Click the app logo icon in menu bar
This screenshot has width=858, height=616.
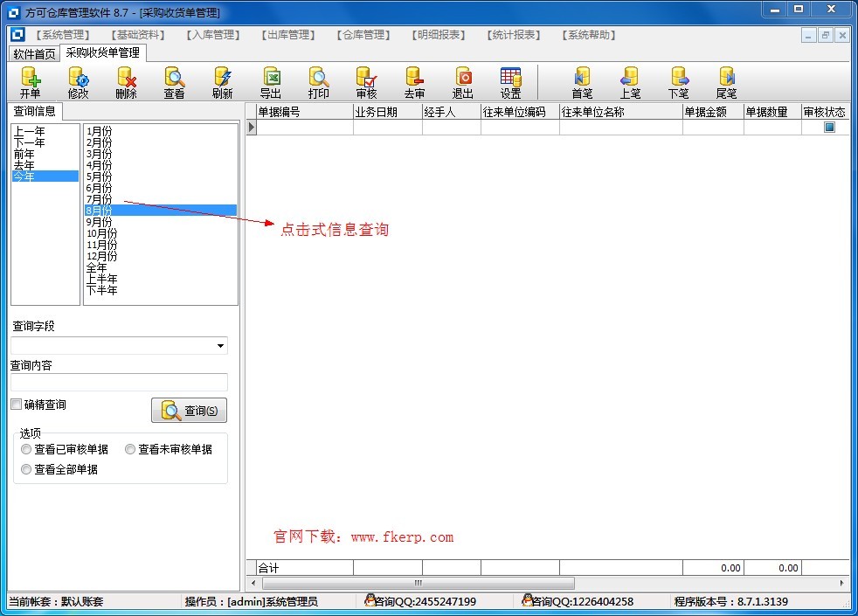18,34
